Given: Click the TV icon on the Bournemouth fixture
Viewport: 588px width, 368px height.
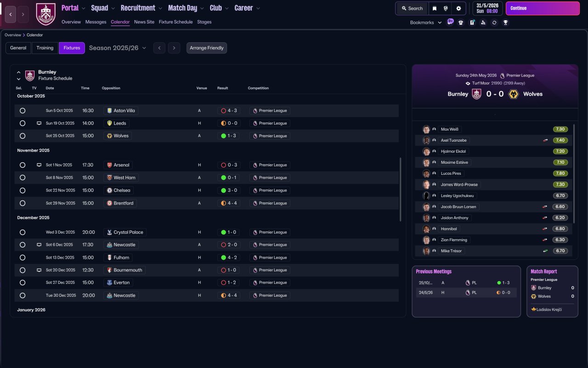Looking at the screenshot, I should tap(39, 270).
